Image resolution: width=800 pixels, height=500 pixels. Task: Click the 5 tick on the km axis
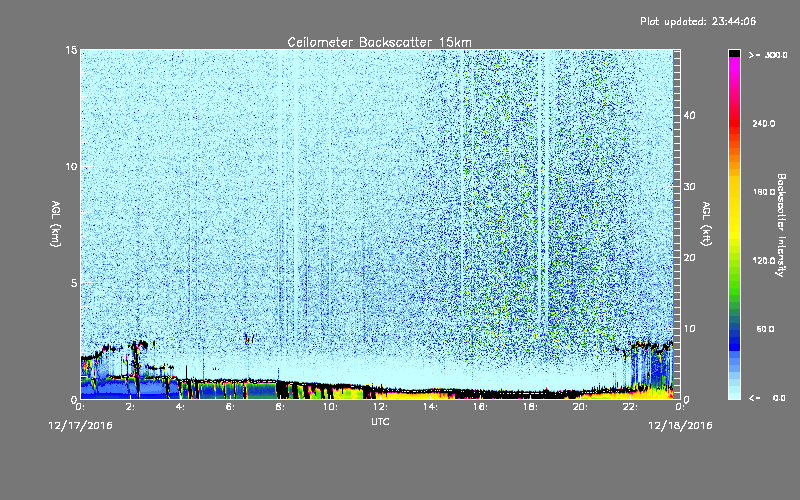pyautogui.click(x=74, y=283)
